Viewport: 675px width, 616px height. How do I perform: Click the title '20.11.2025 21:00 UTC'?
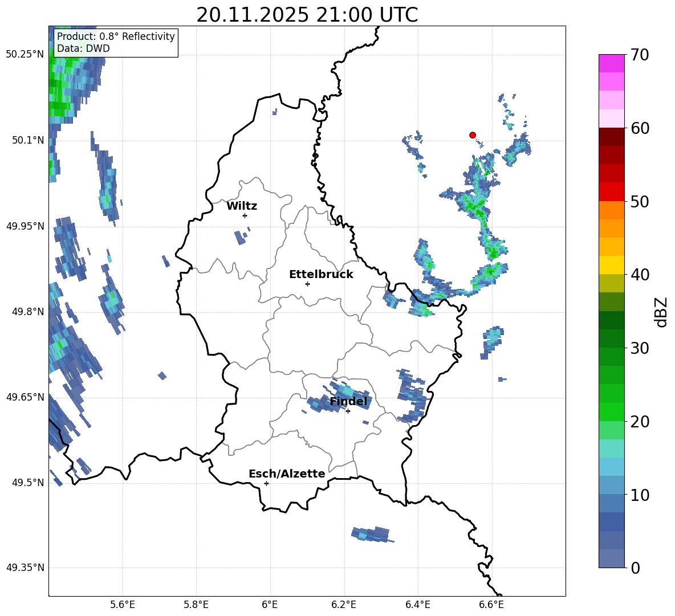tap(307, 15)
